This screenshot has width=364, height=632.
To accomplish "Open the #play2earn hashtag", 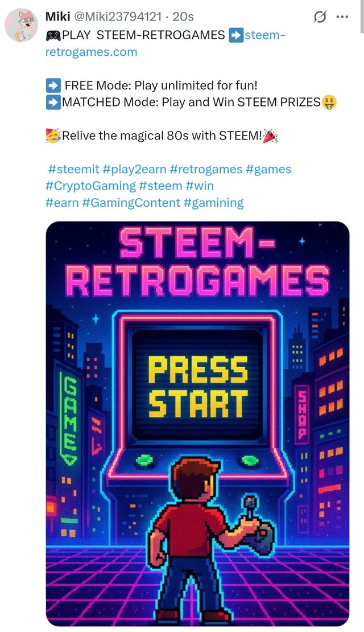I will pyautogui.click(x=134, y=169).
